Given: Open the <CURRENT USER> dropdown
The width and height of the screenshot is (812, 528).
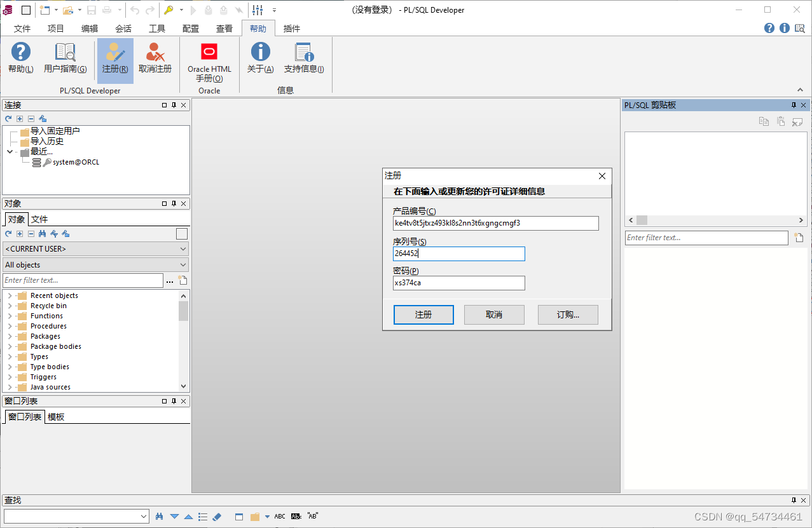Looking at the screenshot, I should point(96,249).
